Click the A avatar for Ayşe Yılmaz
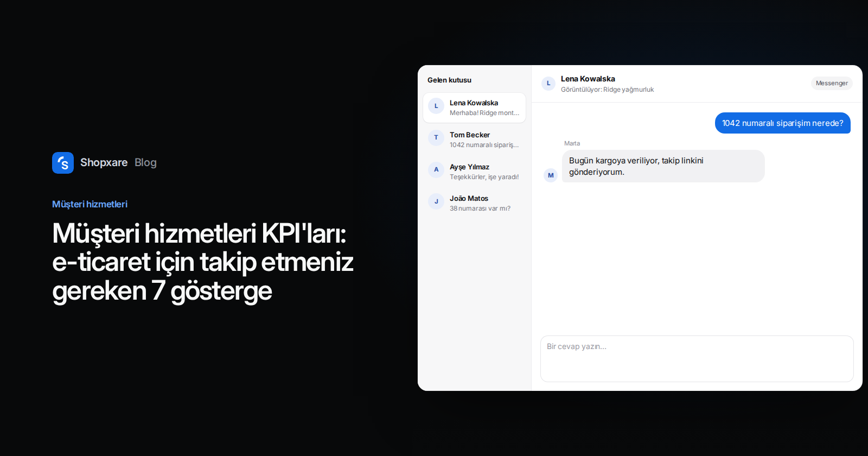868x456 pixels. (x=436, y=169)
